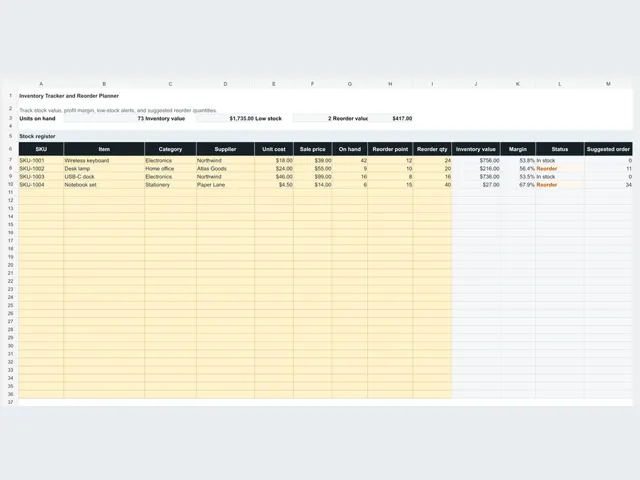Click the Status column header
Screen dimensions: 640x480
[560, 149]
